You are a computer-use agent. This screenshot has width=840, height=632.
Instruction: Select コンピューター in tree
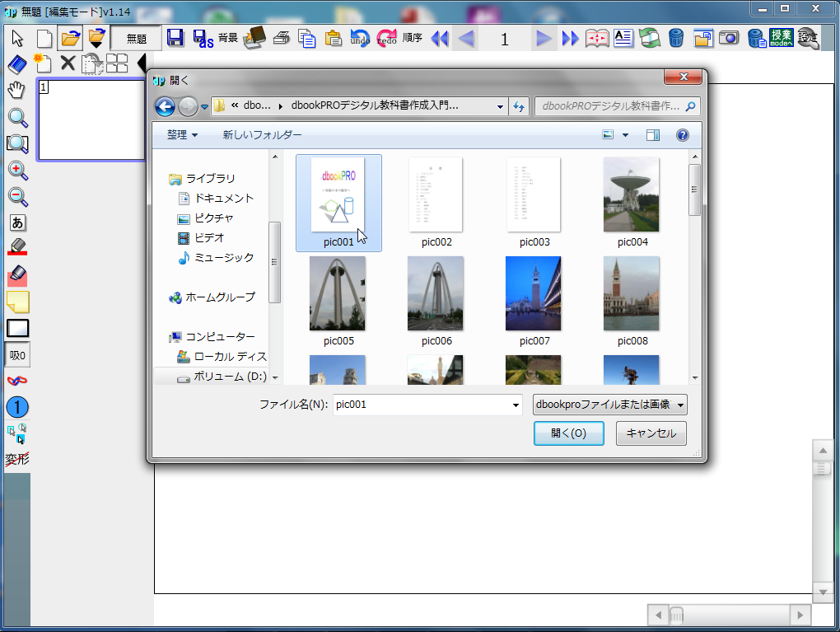(x=212, y=337)
